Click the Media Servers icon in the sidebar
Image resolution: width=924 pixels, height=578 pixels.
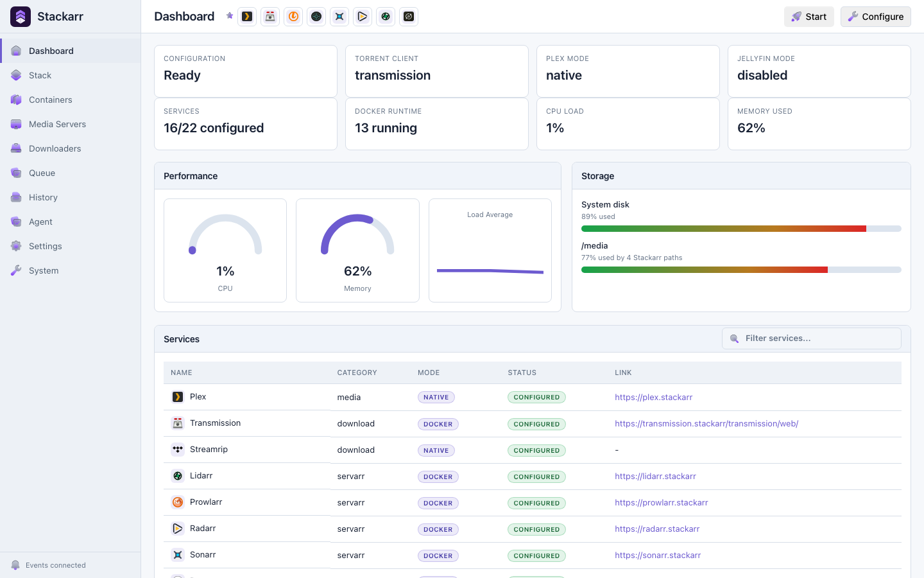pos(16,124)
